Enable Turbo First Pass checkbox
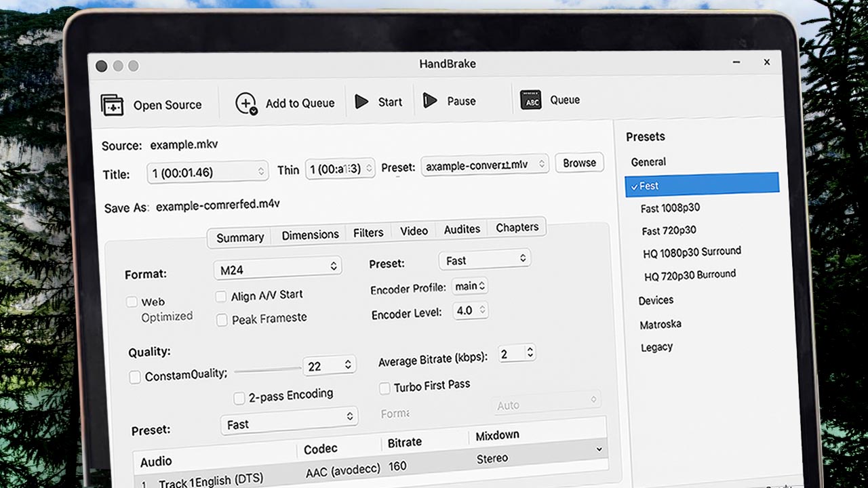Image resolution: width=868 pixels, height=488 pixels. [384, 388]
